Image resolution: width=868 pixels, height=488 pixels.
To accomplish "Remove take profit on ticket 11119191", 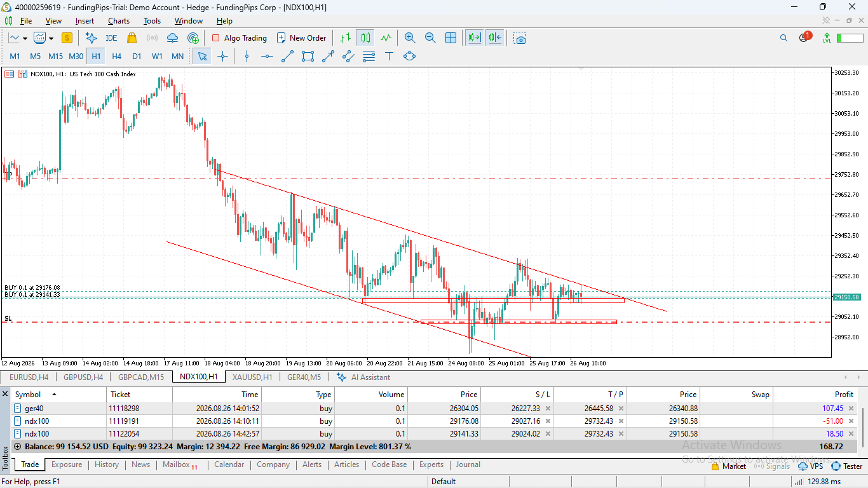I will pyautogui.click(x=621, y=421).
